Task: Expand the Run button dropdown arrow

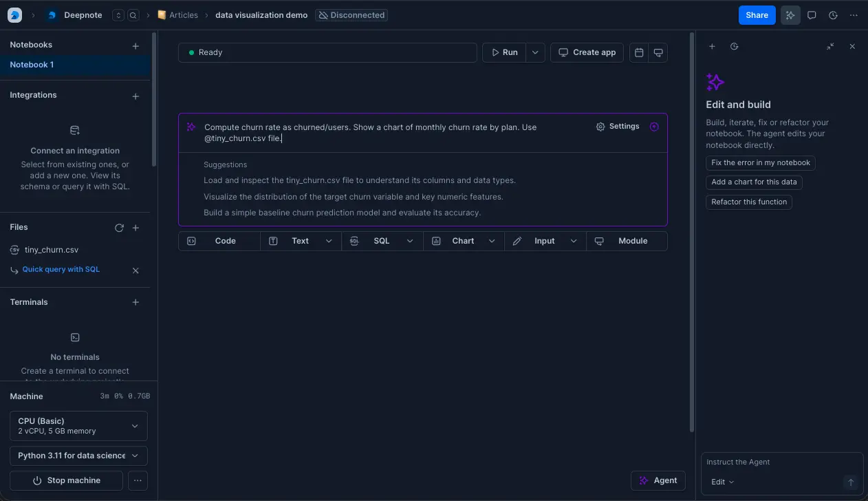Action: pyautogui.click(x=535, y=52)
